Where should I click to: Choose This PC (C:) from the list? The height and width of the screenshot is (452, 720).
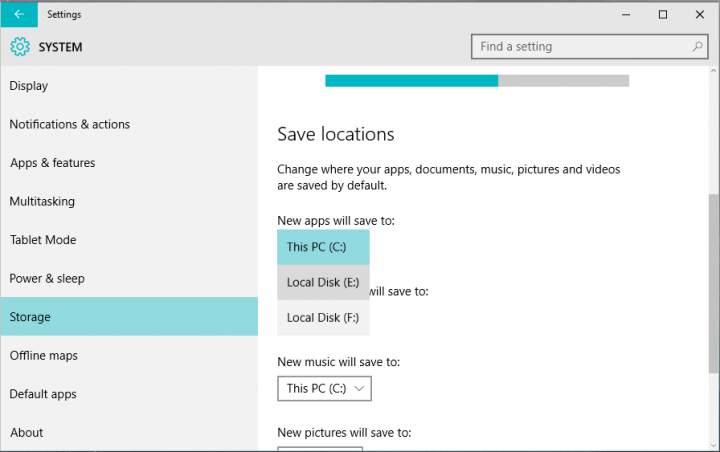click(323, 247)
